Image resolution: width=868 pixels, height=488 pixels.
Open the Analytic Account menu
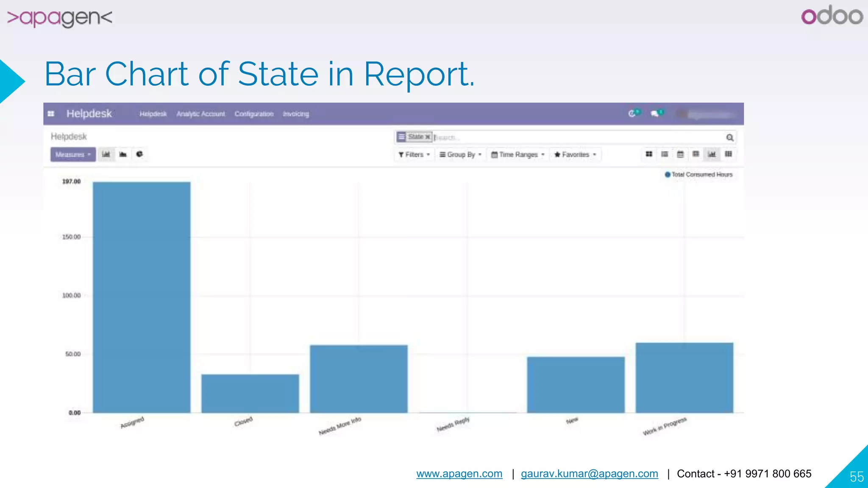(200, 114)
